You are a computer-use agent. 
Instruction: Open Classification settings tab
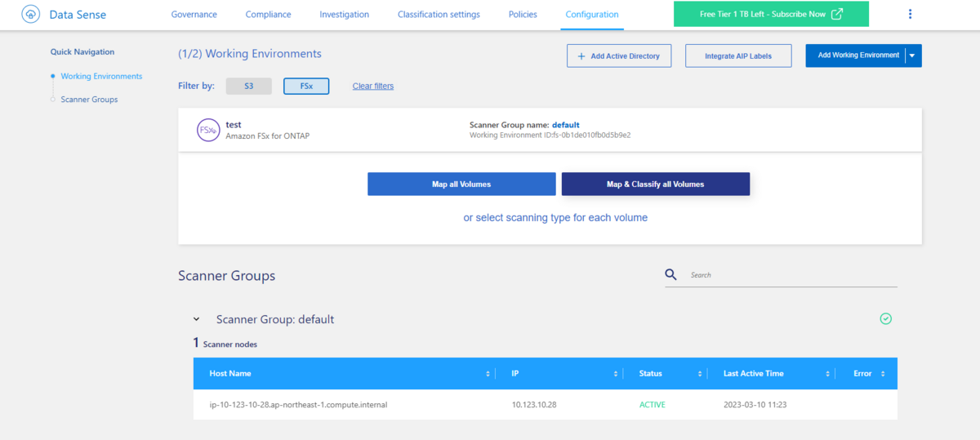click(x=439, y=15)
